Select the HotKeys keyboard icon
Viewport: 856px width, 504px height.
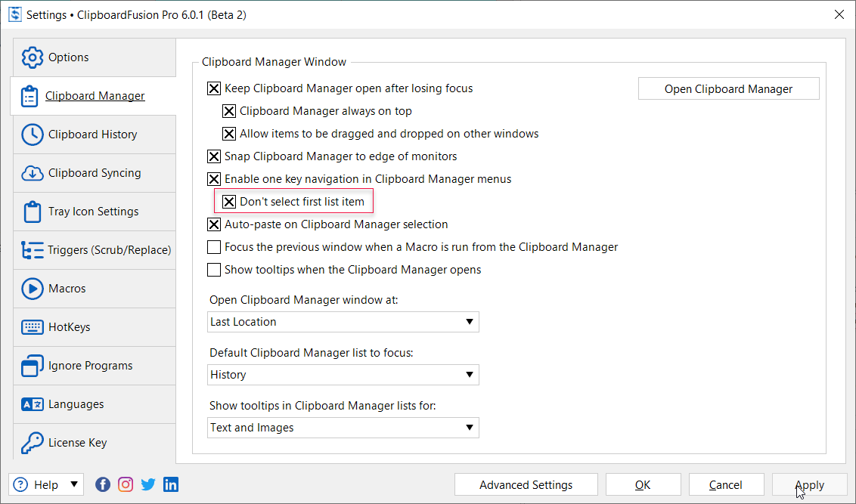tap(33, 327)
